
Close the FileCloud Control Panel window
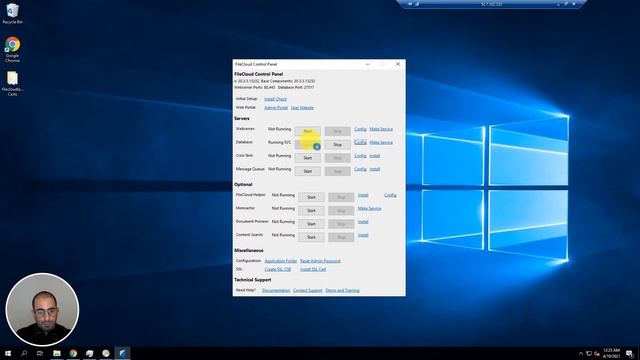(x=398, y=64)
